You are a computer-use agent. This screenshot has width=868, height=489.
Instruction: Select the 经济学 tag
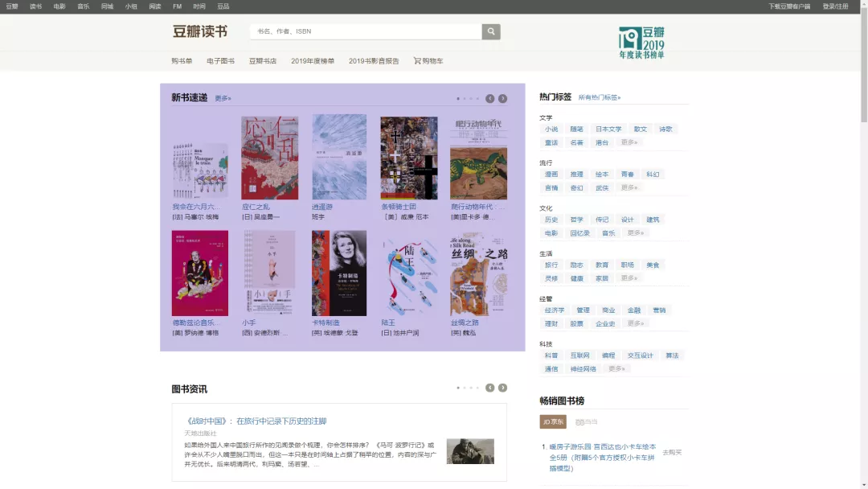coord(555,310)
